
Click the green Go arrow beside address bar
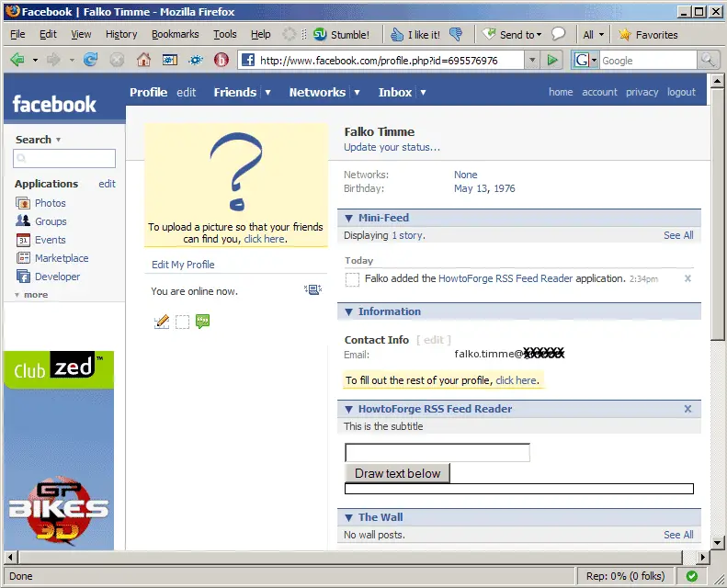coord(552,60)
